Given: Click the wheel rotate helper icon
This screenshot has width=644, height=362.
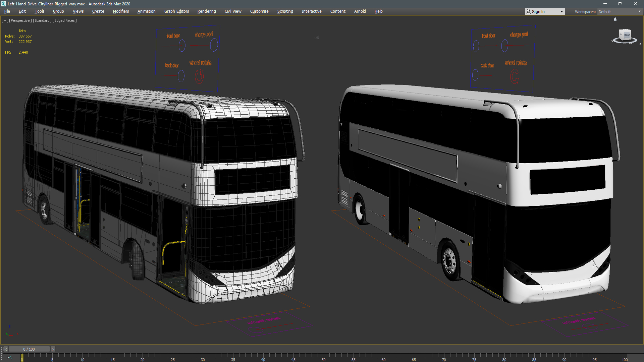Looking at the screenshot, I should click(200, 75).
